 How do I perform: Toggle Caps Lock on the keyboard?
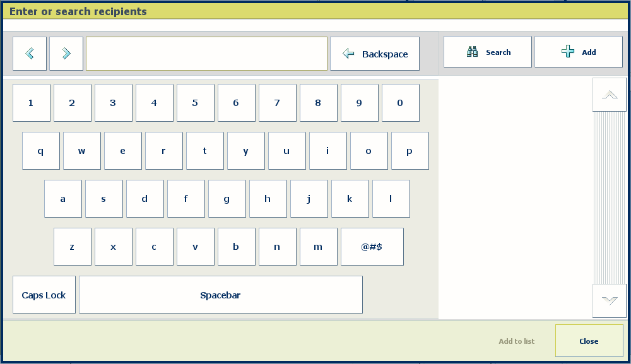(44, 295)
